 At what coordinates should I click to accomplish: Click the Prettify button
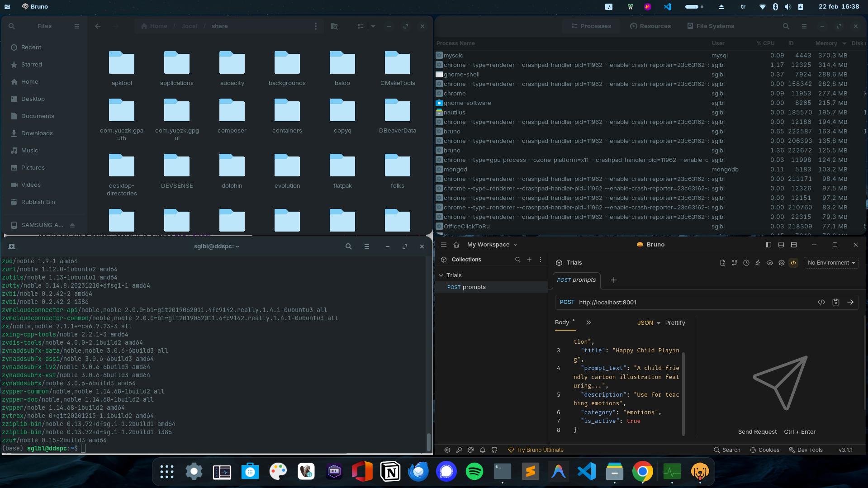675,323
